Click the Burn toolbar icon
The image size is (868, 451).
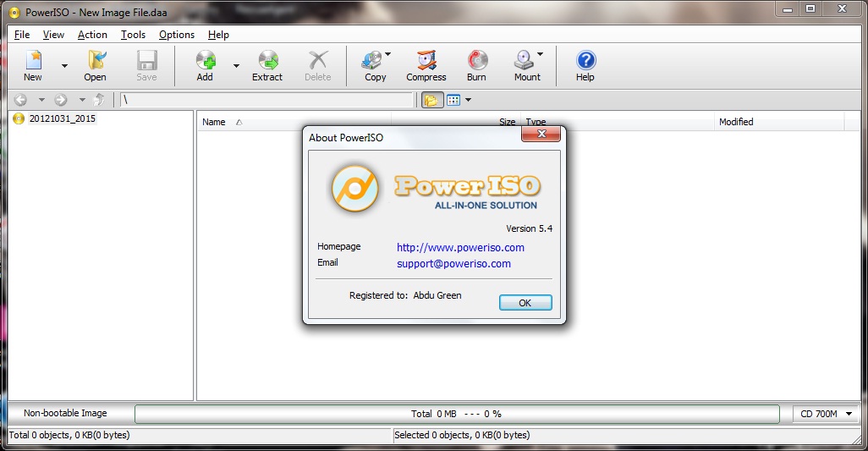tap(477, 60)
